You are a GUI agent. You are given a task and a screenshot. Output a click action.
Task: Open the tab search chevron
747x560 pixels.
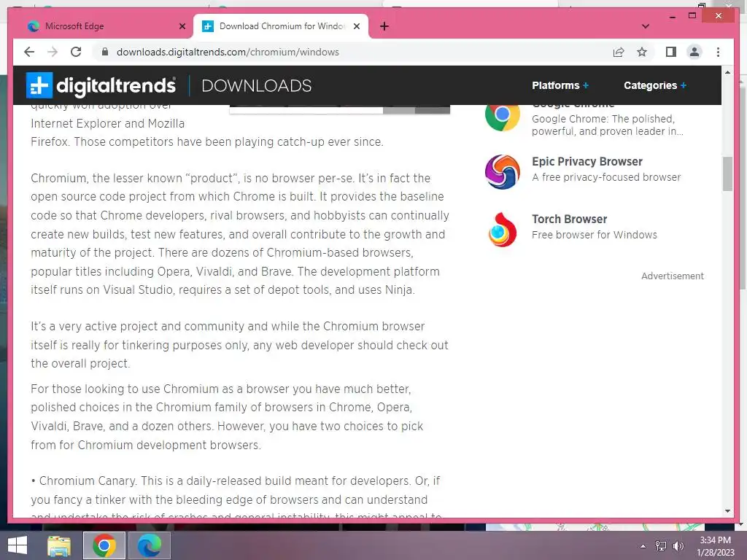click(646, 26)
